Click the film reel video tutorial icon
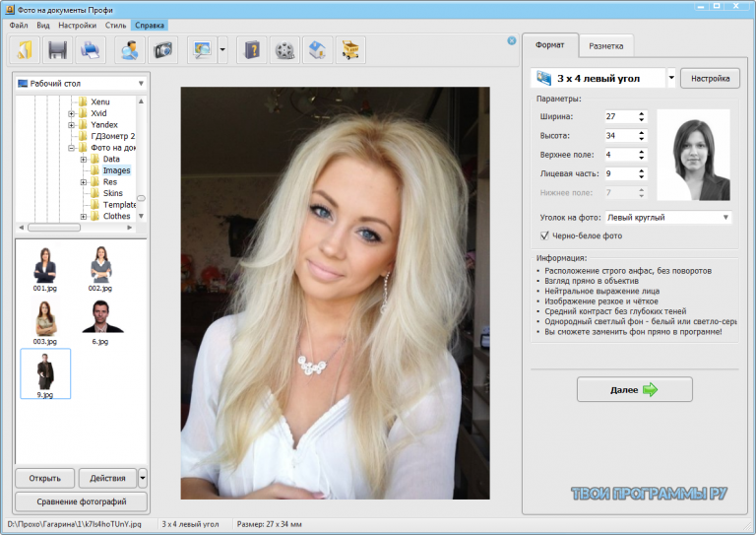 point(284,49)
